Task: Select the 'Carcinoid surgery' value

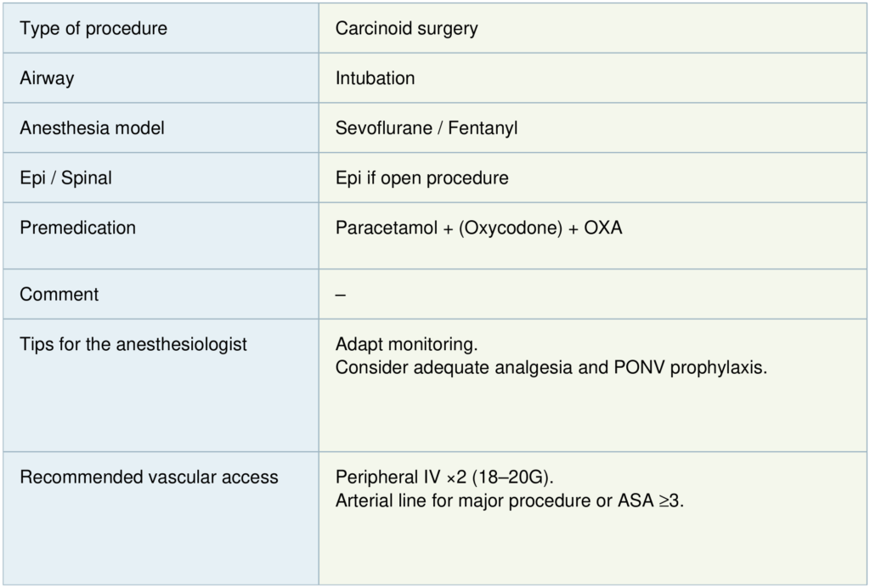Action: pos(406,28)
